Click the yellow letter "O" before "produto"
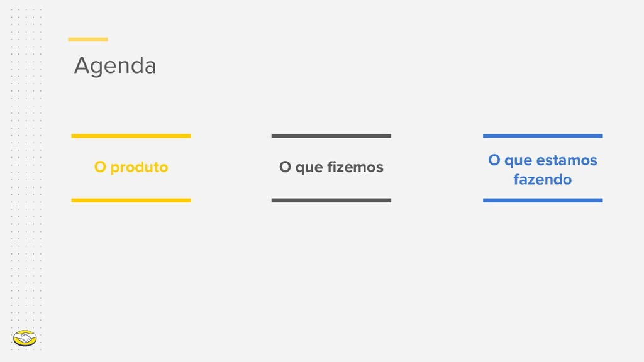 coord(100,167)
